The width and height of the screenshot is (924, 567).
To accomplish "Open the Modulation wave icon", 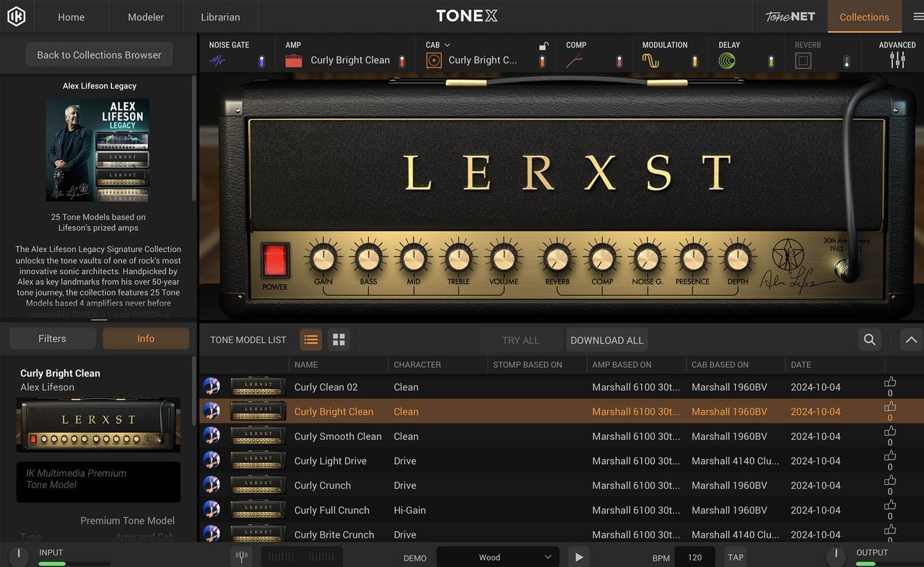I will [651, 61].
